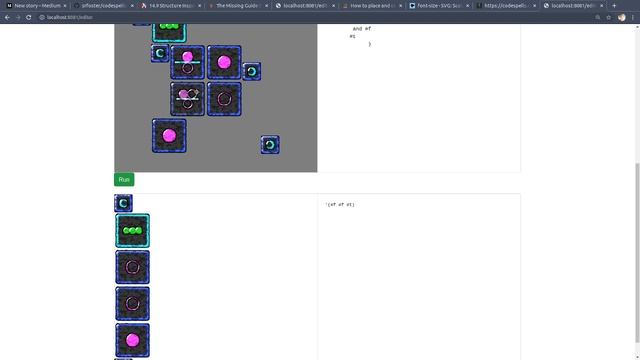The width and height of the screenshot is (640, 360).
Task: Click the page's vertical scrollbar thumb
Action: click(x=637, y=252)
